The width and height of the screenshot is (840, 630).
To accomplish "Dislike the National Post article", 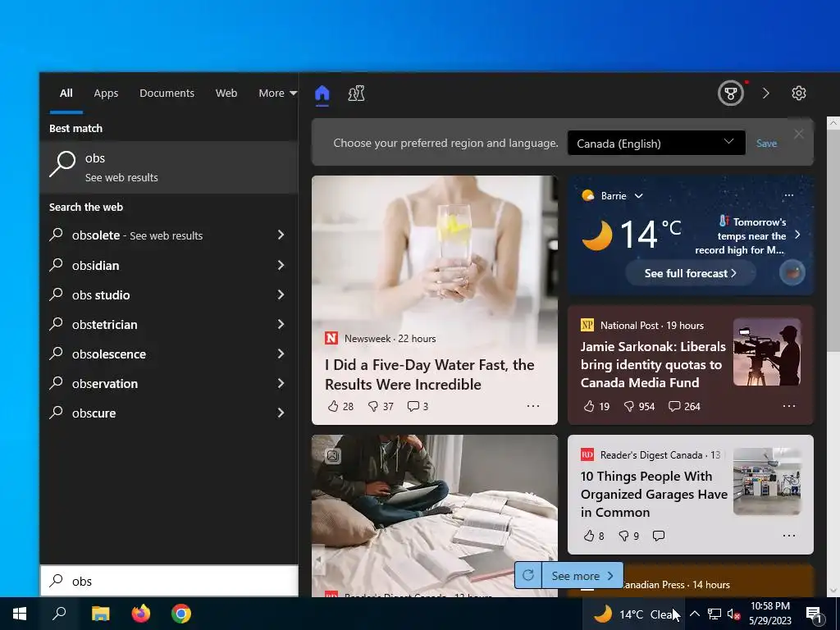I will [639, 406].
